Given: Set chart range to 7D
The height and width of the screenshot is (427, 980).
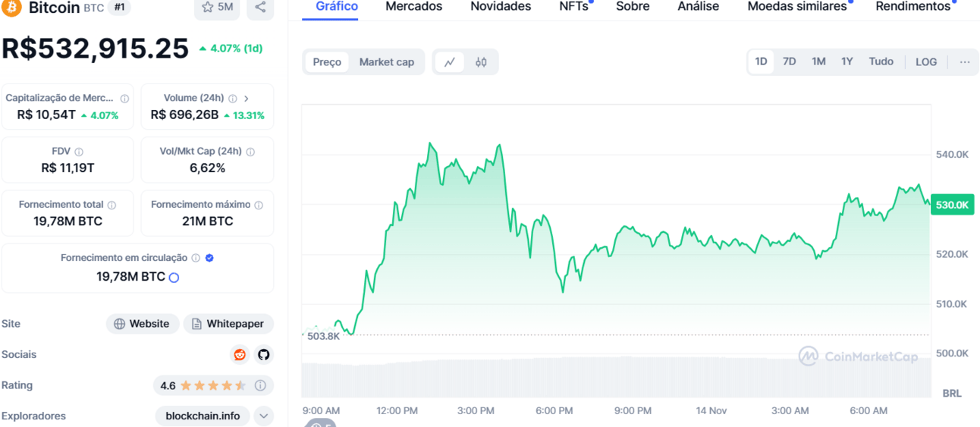Looking at the screenshot, I should pyautogui.click(x=789, y=62).
